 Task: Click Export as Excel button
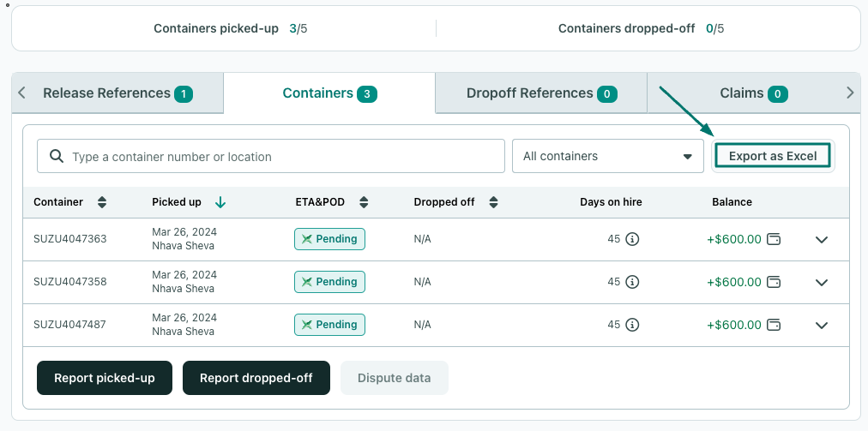click(773, 156)
